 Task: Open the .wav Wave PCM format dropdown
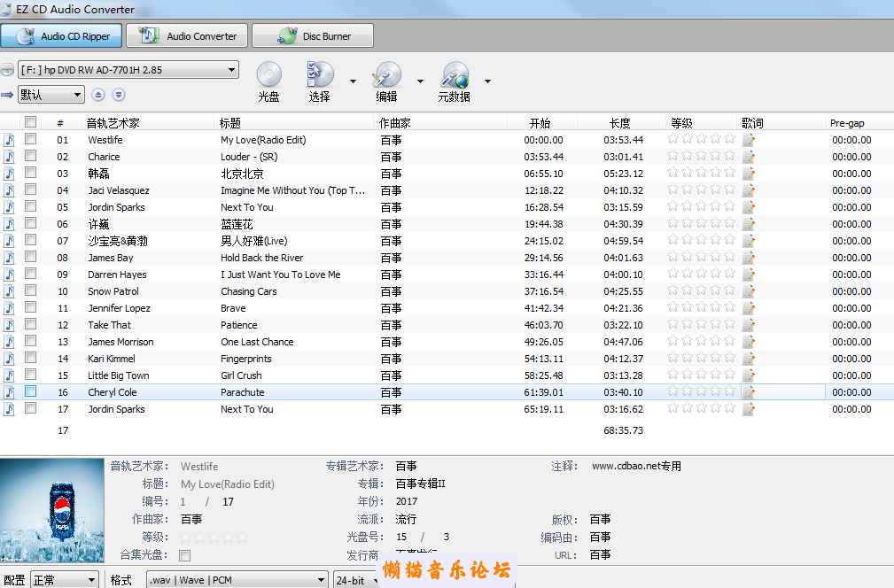237,579
